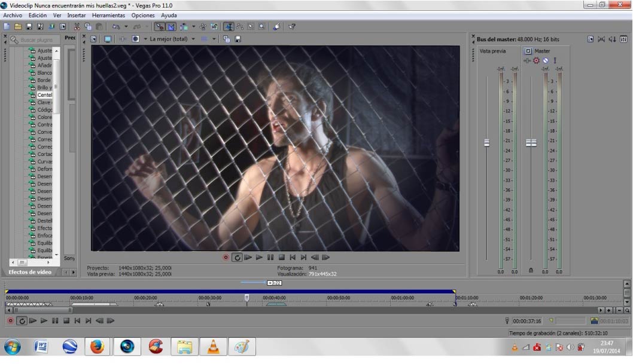Toggle Downmix Output in Master Bus
This screenshot has width=633, height=364.
coord(601,39)
